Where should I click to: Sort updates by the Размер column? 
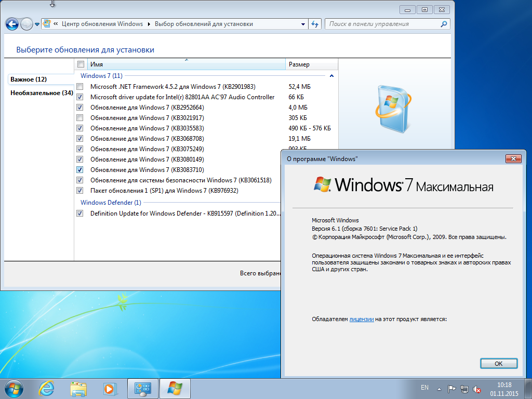[312, 64]
